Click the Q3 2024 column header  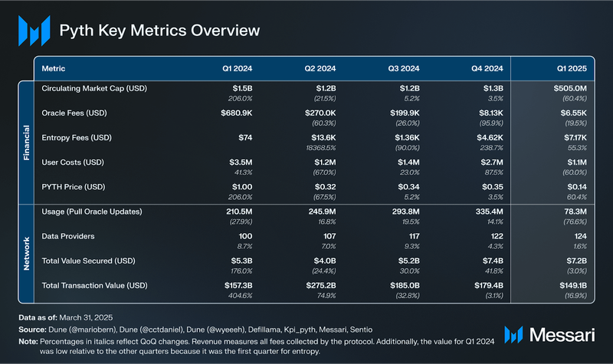[x=405, y=68]
